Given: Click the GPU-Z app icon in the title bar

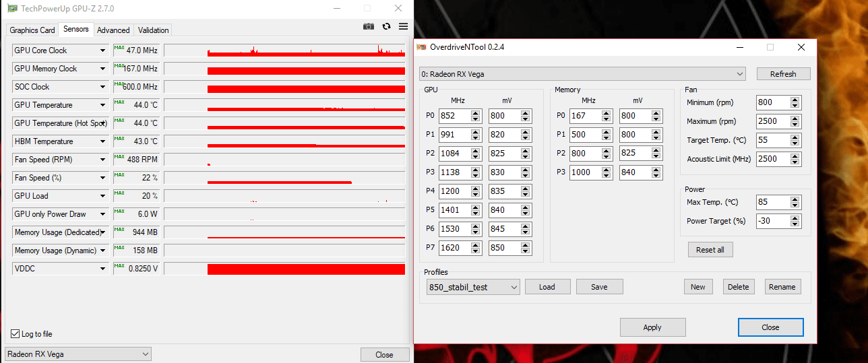Looking at the screenshot, I should point(11,8).
